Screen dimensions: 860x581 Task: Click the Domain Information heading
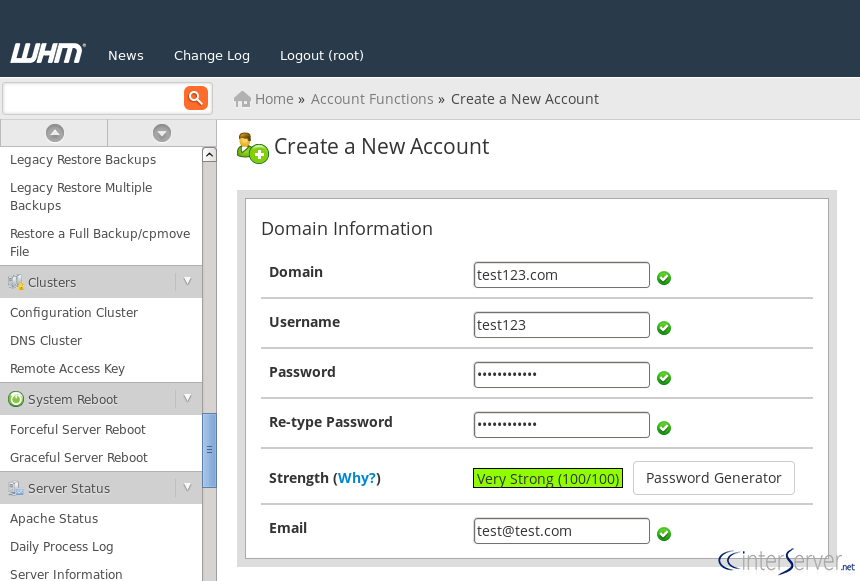347,228
